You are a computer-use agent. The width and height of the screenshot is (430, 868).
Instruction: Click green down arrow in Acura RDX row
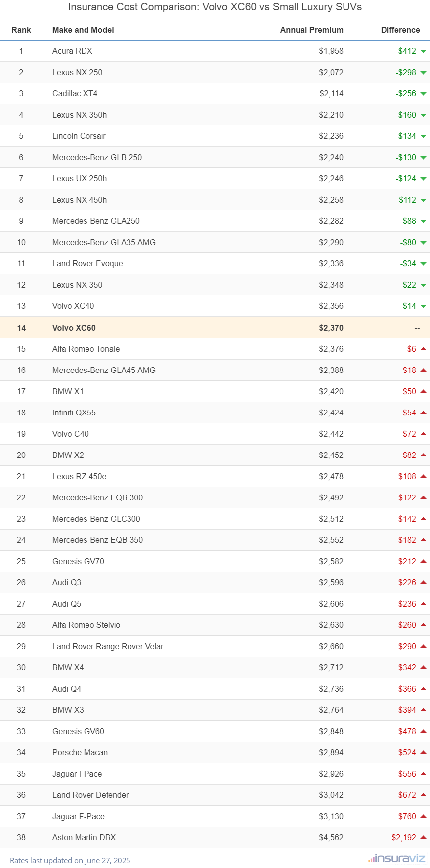[423, 51]
